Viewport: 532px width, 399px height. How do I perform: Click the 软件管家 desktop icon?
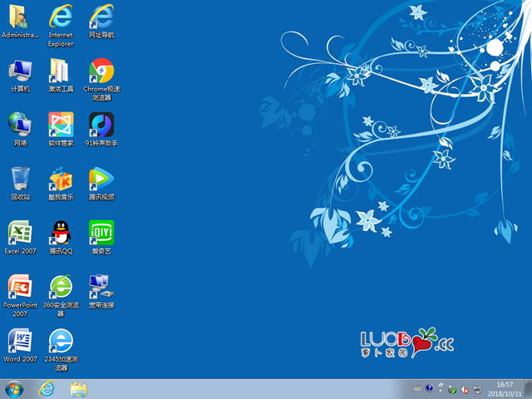pyautogui.click(x=61, y=125)
